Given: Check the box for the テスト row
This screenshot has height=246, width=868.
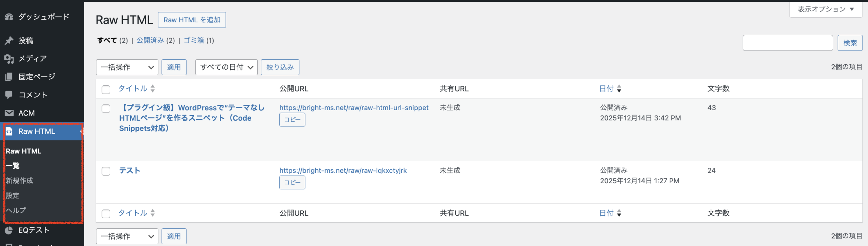Looking at the screenshot, I should tap(106, 171).
